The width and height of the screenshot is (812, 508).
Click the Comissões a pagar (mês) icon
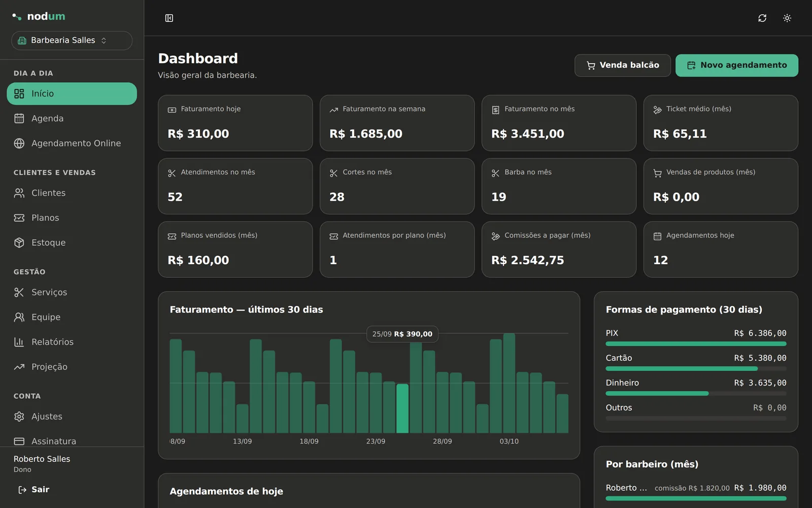(x=496, y=236)
